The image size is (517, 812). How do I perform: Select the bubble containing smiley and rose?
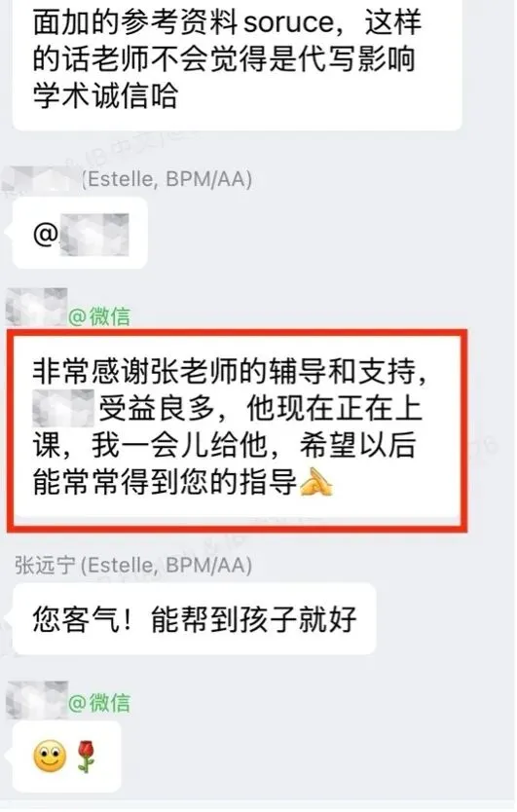[x=66, y=757]
